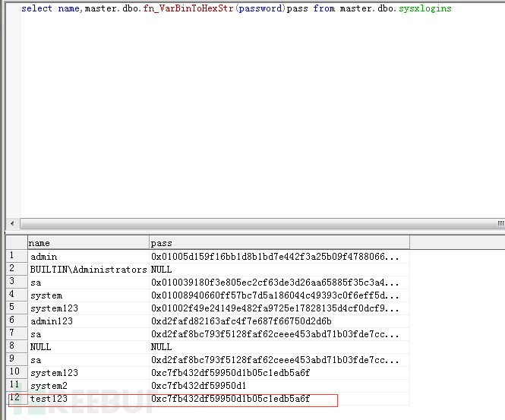Click the highlighted password hash for test123

coord(230,399)
